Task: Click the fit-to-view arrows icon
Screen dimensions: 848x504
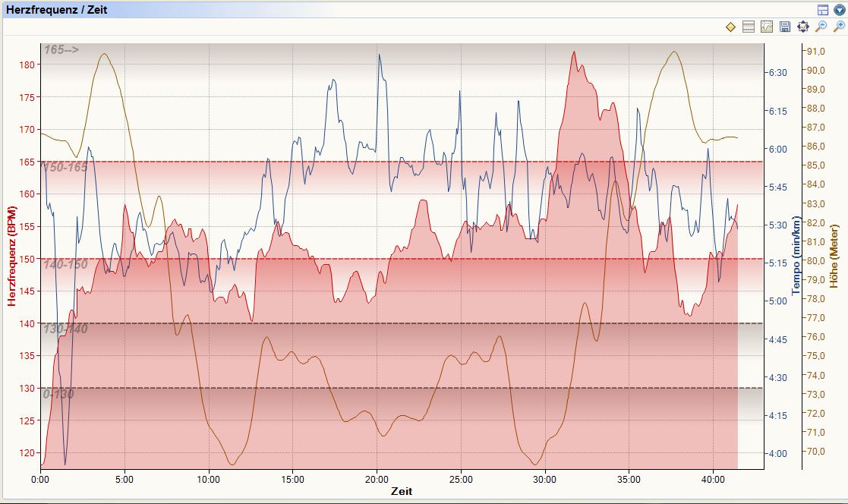Action: click(x=803, y=27)
